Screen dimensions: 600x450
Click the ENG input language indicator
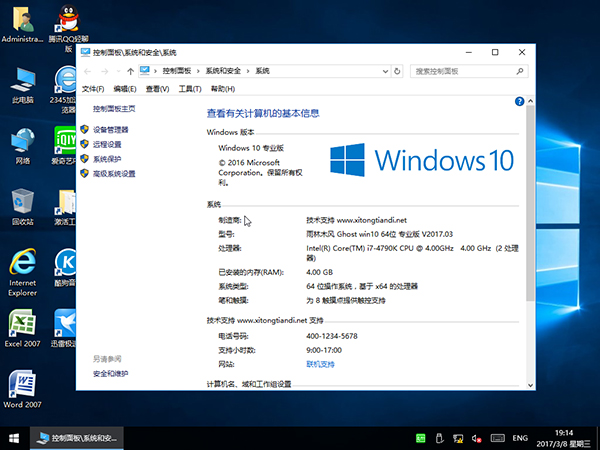520,438
